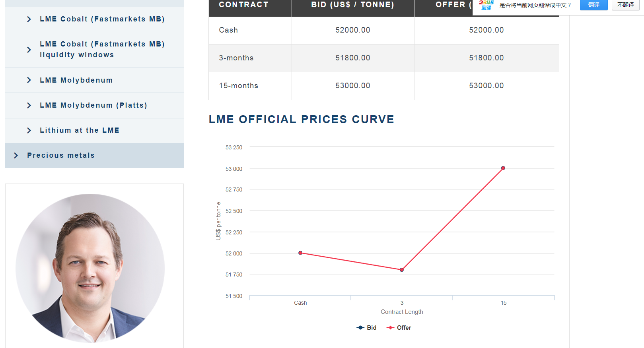Click the Cash contract row label
The width and height of the screenshot is (644, 348).
228,30
